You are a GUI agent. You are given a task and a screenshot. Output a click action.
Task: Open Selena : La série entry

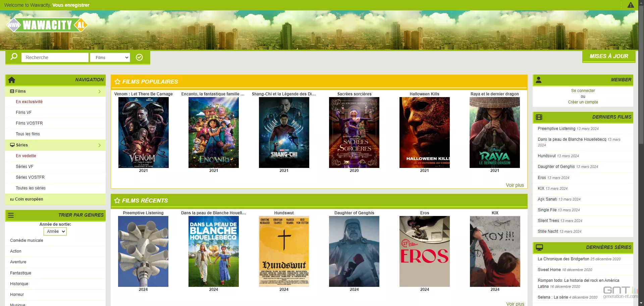(553, 297)
